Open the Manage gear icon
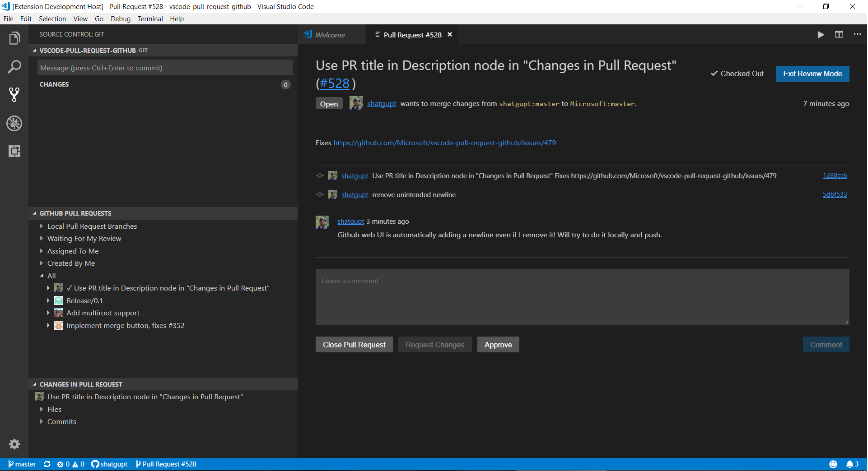This screenshot has width=868, height=471. (x=14, y=444)
